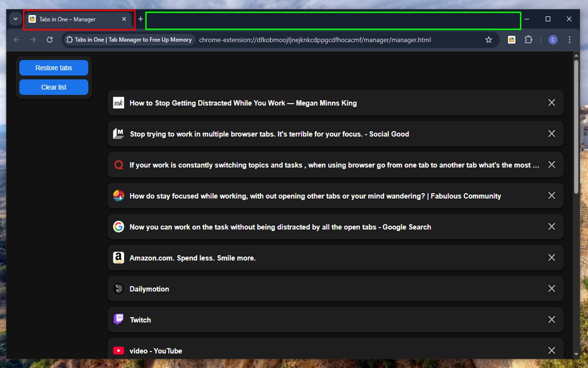588x368 pixels.
Task: Click the Restore tabs button
Action: tap(54, 68)
